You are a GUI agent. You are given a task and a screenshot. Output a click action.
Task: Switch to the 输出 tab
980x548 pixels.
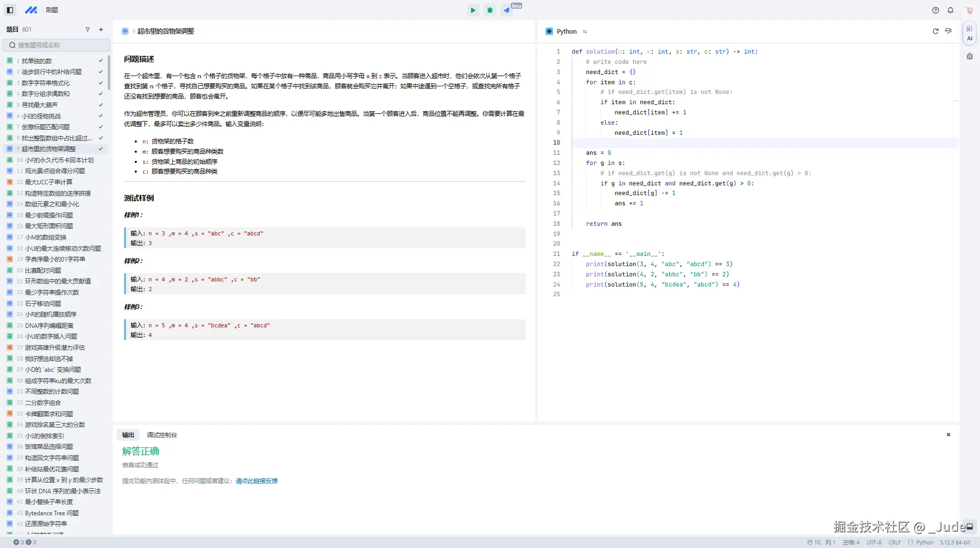tap(128, 435)
